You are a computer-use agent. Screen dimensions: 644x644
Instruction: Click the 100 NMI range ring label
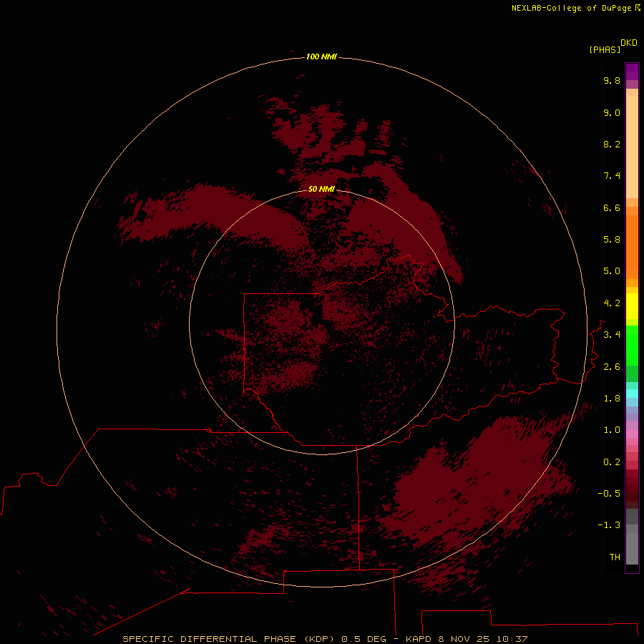point(321,57)
